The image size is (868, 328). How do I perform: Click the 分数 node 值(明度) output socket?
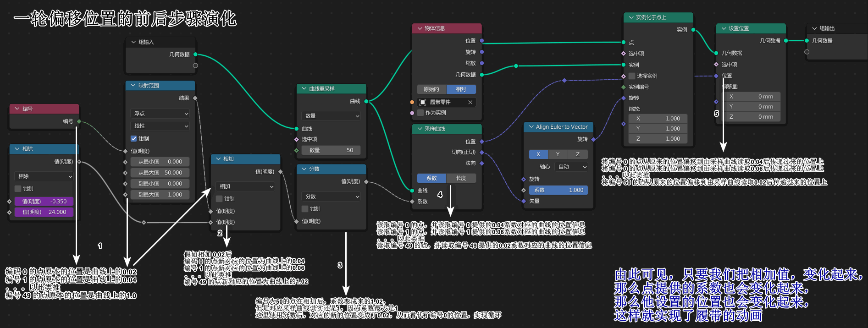[x=366, y=182]
